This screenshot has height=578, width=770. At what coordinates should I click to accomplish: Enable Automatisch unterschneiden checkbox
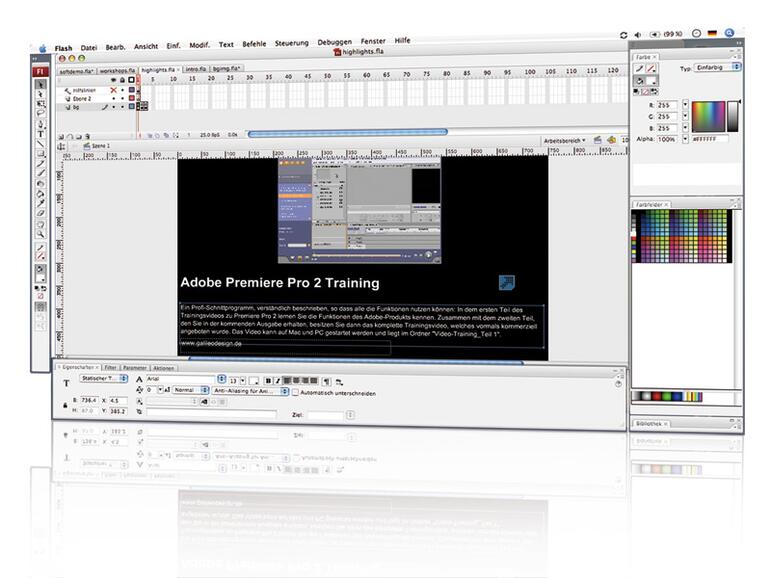[295, 392]
